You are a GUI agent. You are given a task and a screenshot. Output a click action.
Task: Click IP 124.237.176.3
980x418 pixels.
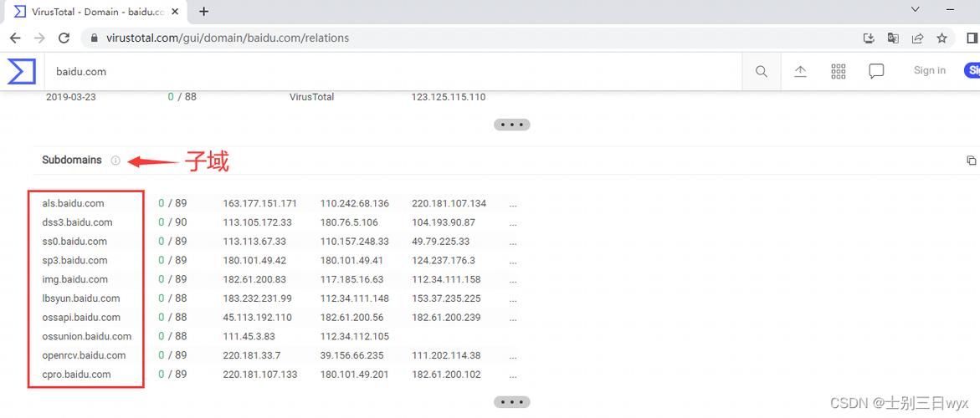tap(443, 260)
